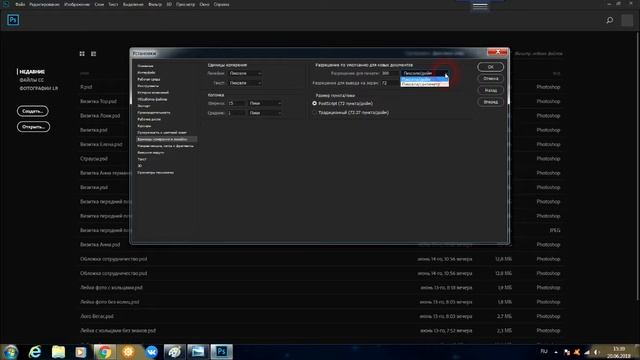Open recent file Лого Вегас.psd

point(97,316)
